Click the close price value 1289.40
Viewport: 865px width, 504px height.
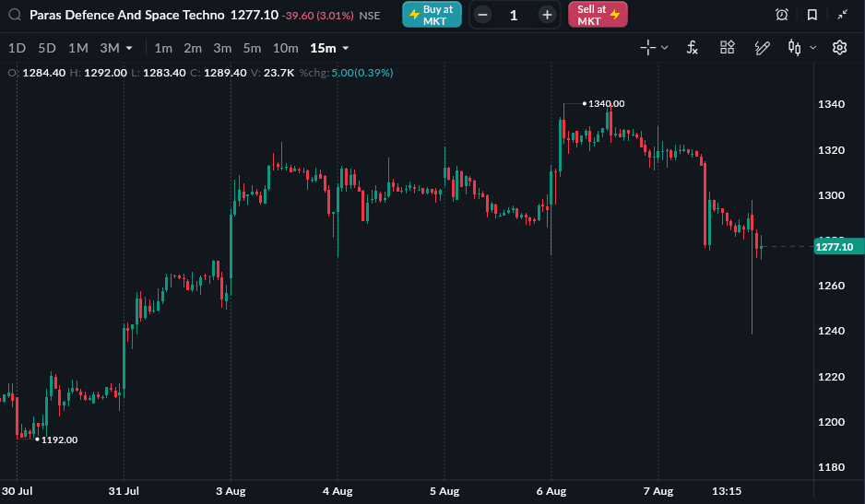[x=225, y=73]
